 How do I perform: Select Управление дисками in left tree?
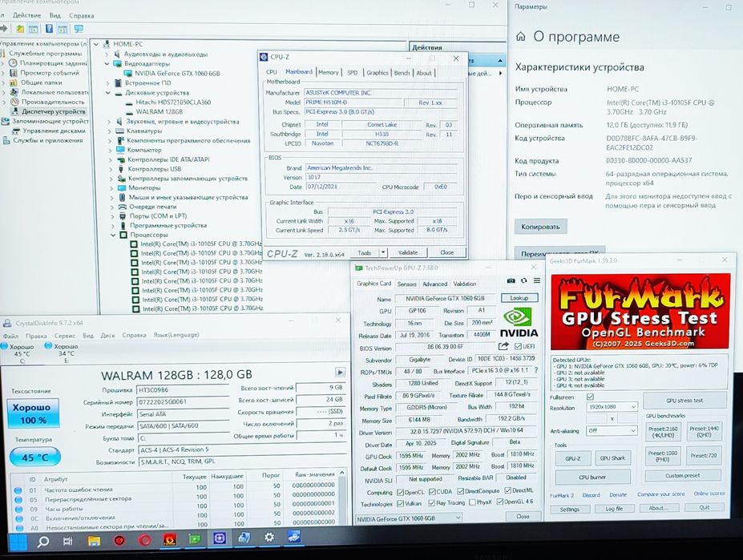[x=54, y=131]
